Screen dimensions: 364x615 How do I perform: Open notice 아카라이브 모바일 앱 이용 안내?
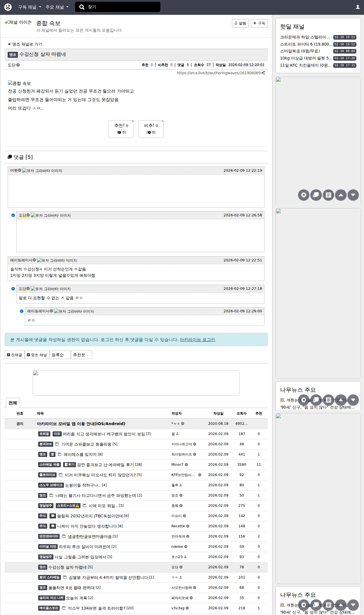tap(81, 424)
